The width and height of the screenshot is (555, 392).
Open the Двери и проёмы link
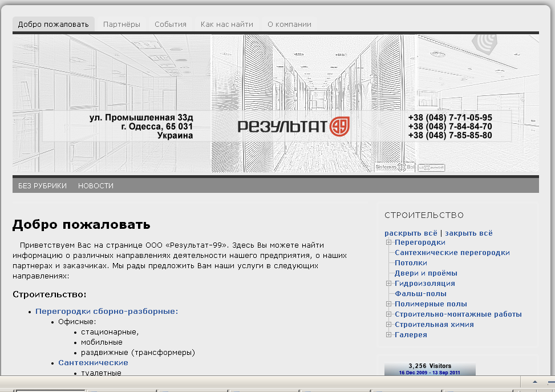(x=426, y=273)
